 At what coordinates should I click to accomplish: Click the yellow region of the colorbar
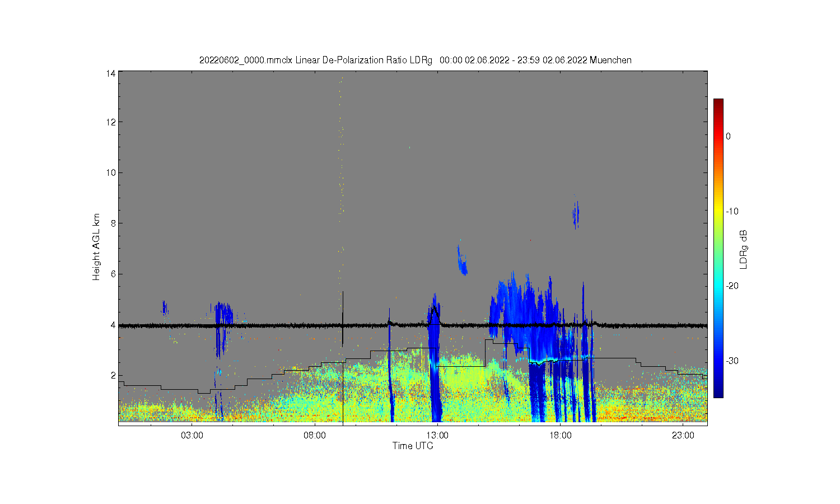(718, 211)
